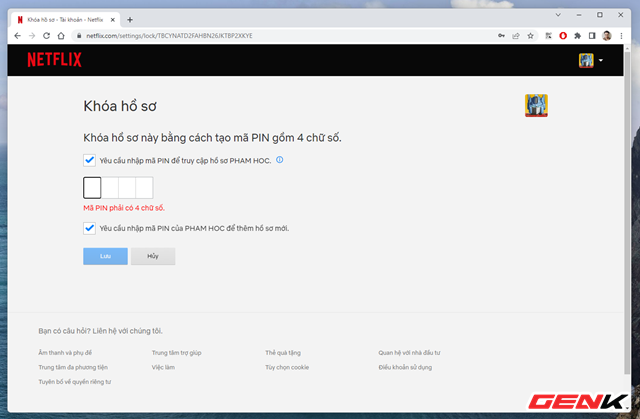Image resolution: width=640 pixels, height=419 pixels.
Task: Open Liên hệ với chúng tôi link
Action: (127, 331)
